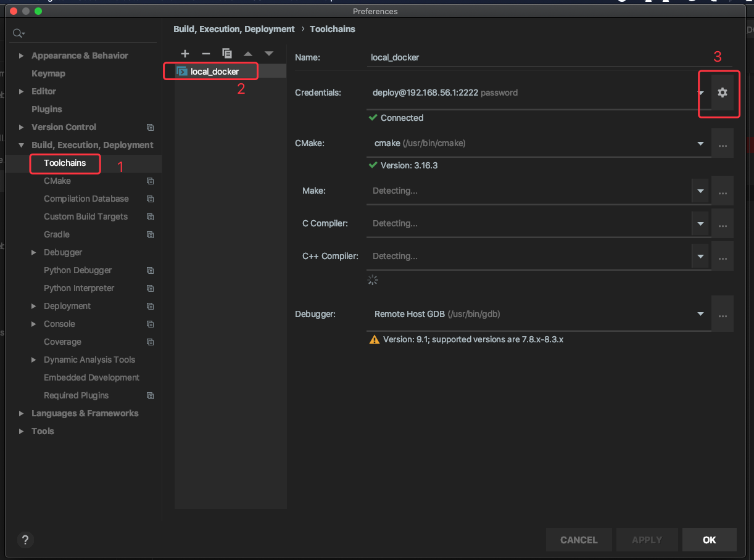Copy the selected toolchain
Image resolution: width=754 pixels, height=560 pixels.
(x=226, y=54)
